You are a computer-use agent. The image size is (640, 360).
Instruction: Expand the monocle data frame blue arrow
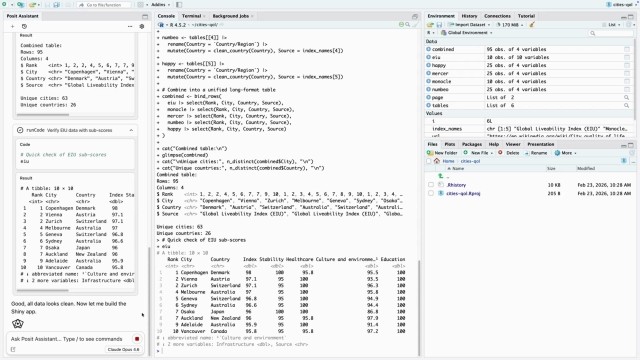[429, 81]
